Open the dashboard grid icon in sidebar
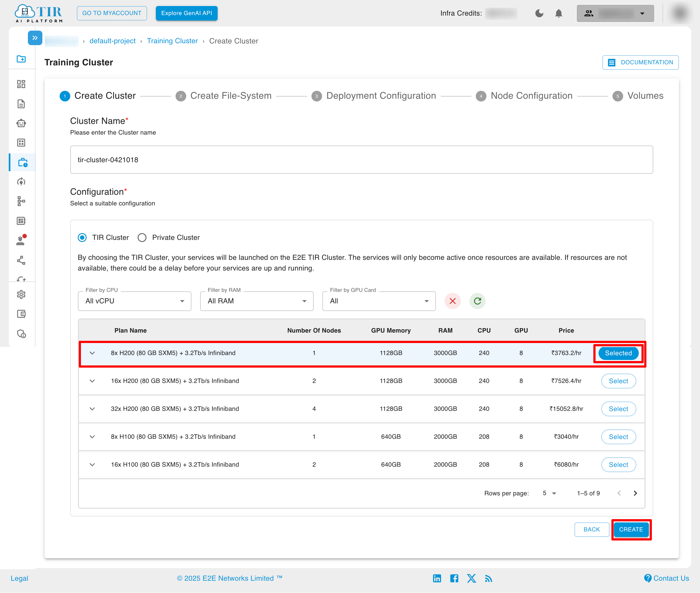700x593 pixels. 21,84
